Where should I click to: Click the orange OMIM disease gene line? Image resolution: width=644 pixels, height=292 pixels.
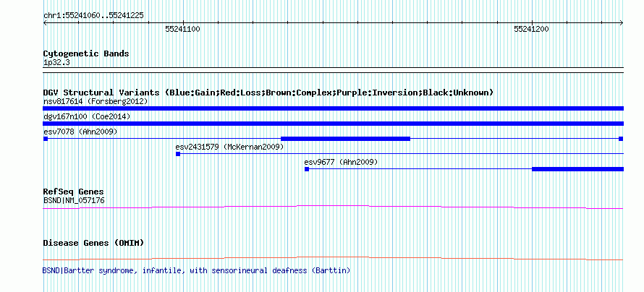[x=333, y=258]
